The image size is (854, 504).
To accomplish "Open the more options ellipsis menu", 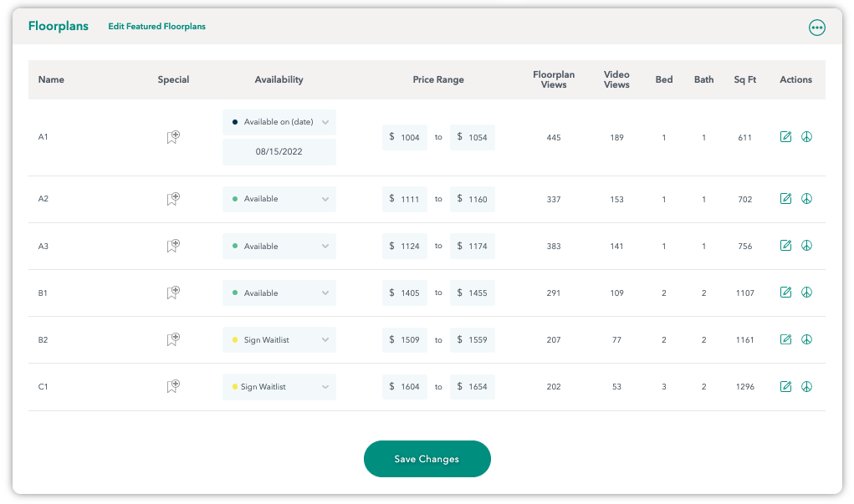I will point(816,28).
